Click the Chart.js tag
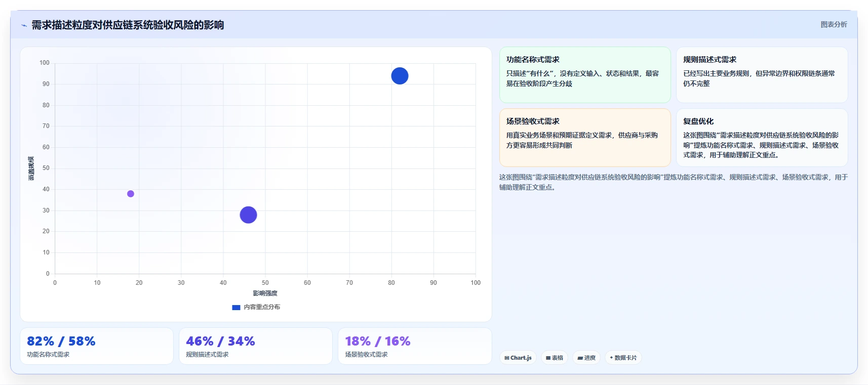 518,358
